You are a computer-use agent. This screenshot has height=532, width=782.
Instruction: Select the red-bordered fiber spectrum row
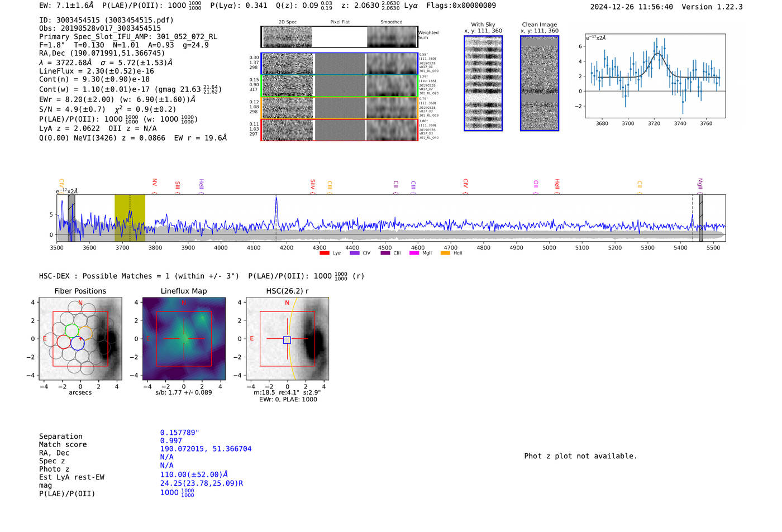(x=339, y=130)
